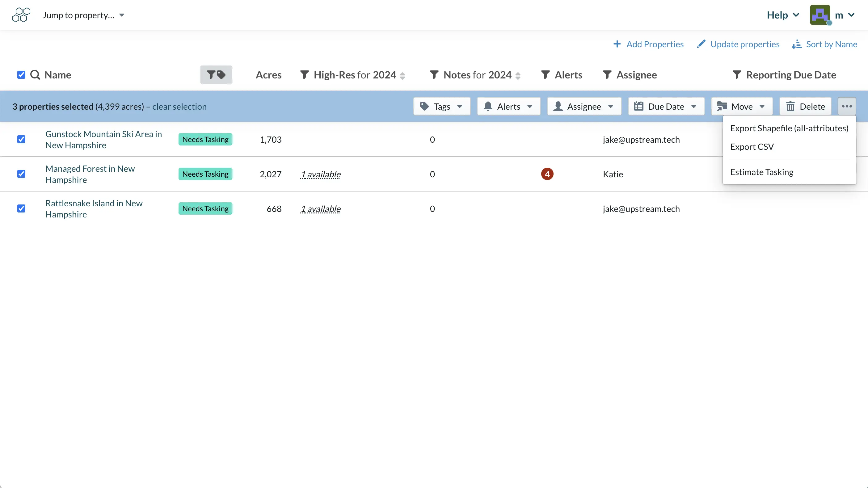The width and height of the screenshot is (868, 488).
Task: Click the tag icon on bulk Tags
Action: (424, 107)
